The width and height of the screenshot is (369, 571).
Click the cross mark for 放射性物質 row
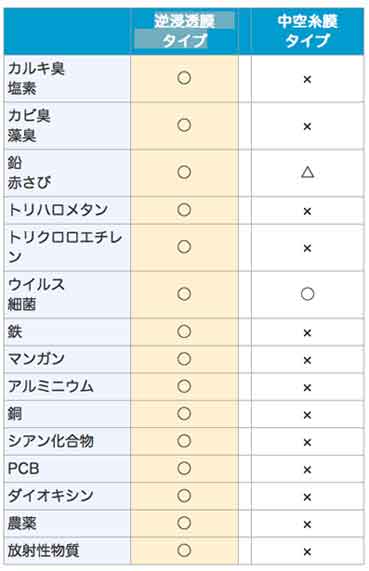(x=307, y=552)
